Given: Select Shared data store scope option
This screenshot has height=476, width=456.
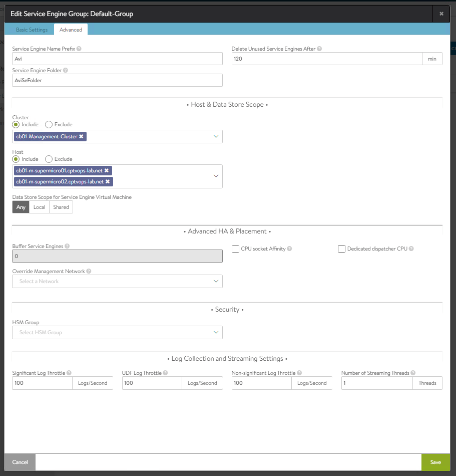Looking at the screenshot, I should pos(61,207).
